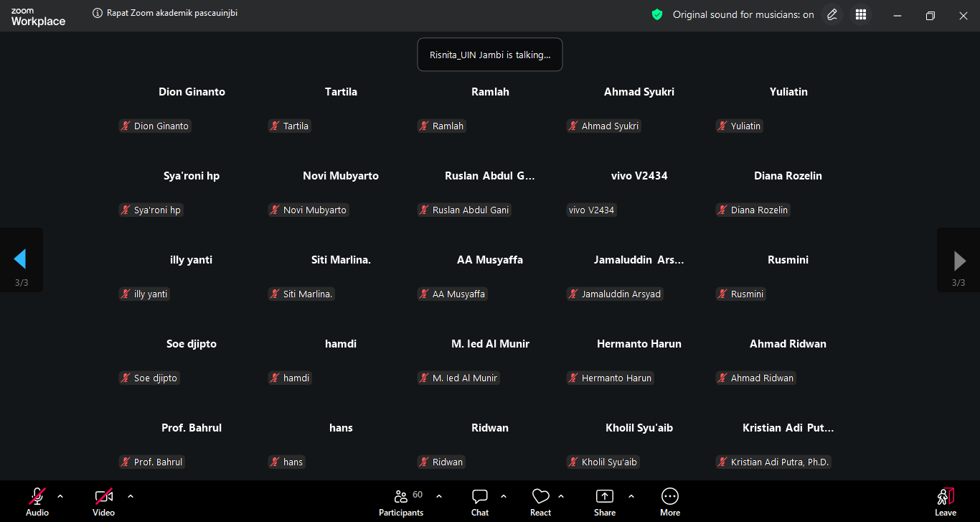980x522 pixels.
Task: Open the More options menu
Action: [x=669, y=501]
